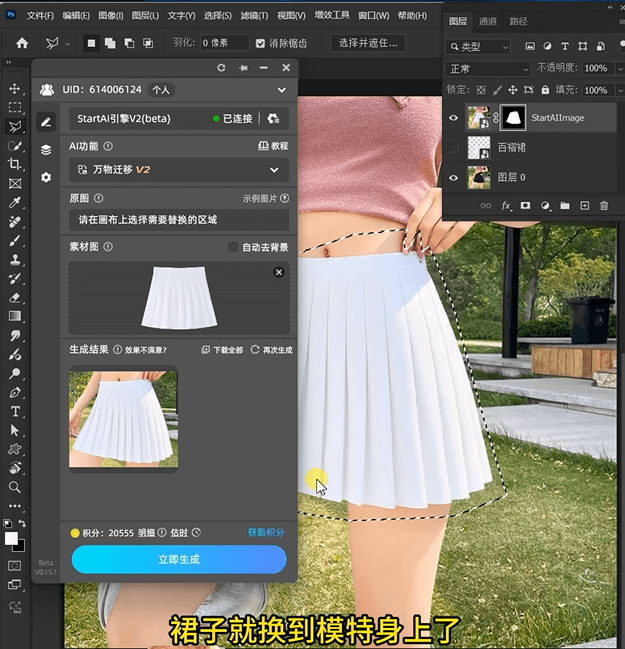Screen dimensions: 625x649
Task: Hide layer 图层 0
Action: click(454, 178)
